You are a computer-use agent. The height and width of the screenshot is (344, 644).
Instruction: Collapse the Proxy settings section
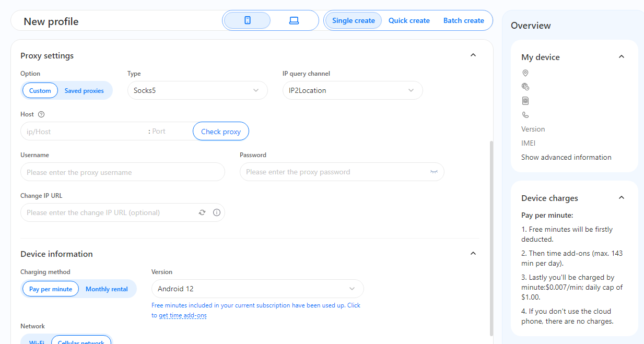[x=473, y=55]
